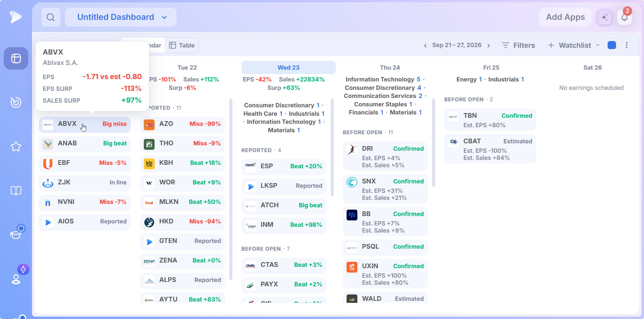Click the UXIN company logo
644x319 pixels.
click(x=352, y=267)
